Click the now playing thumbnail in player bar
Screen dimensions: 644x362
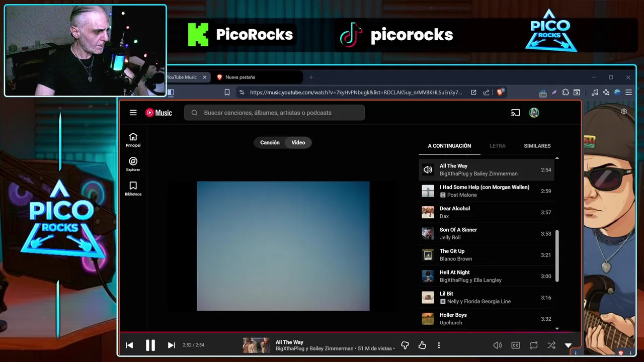click(x=256, y=345)
